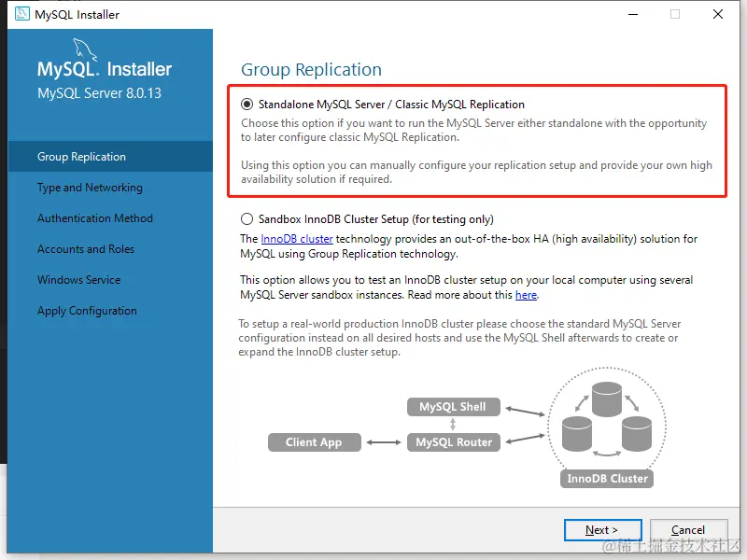Close the MySQL Installer window
The image size is (747, 560).
[x=718, y=14]
